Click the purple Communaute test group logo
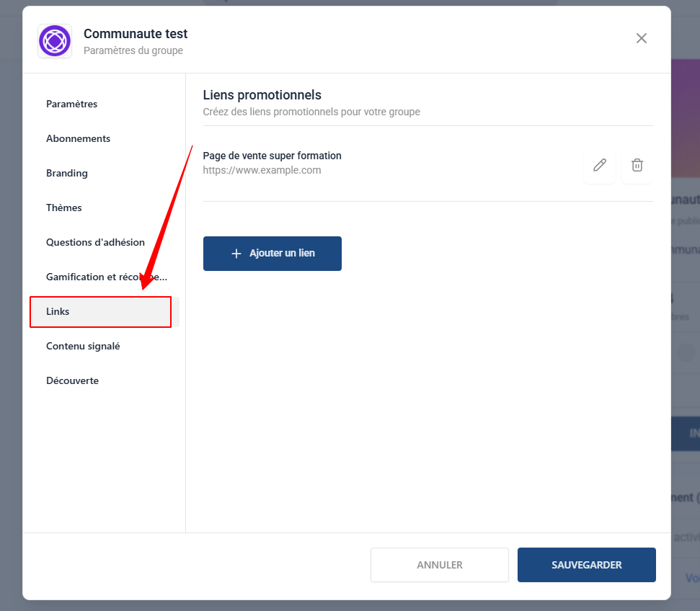 click(x=55, y=41)
